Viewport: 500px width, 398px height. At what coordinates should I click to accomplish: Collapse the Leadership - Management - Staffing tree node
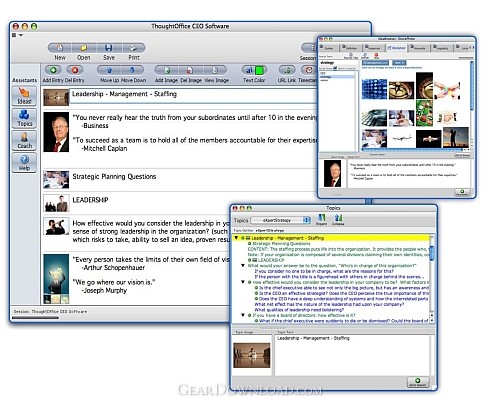(236, 238)
